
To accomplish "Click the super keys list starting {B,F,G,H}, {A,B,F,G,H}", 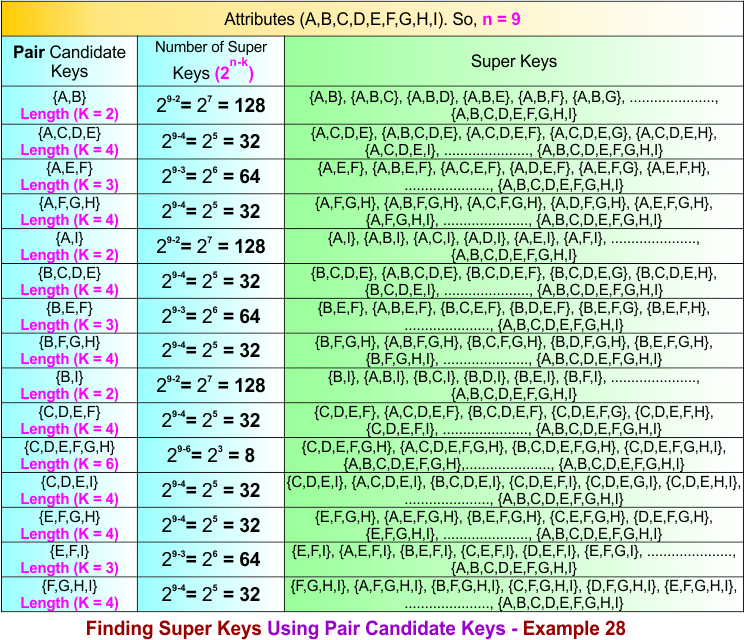I will [514, 351].
